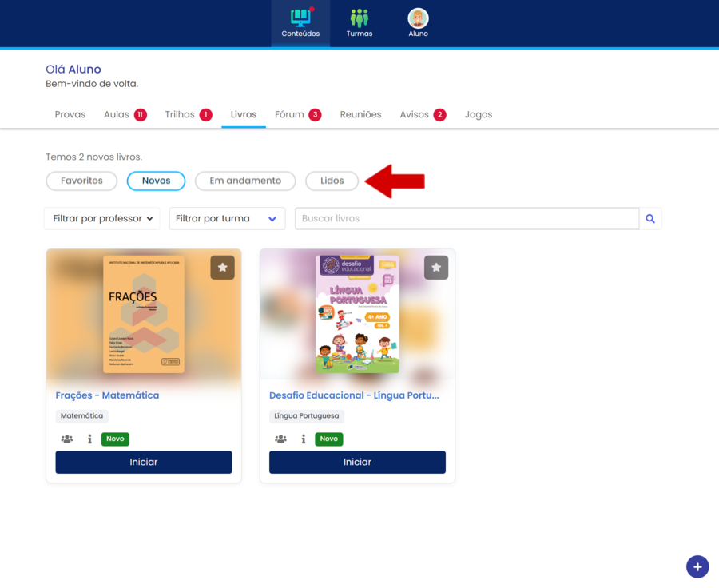
Task: Click the floating plus button
Action: (697, 566)
